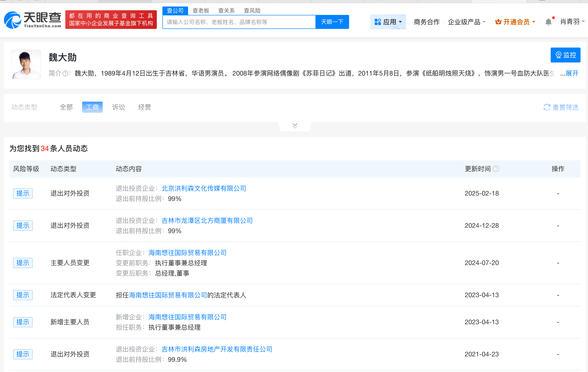Switch to the 全部 filter tab
Viewport: 588px width, 372px height.
point(66,107)
